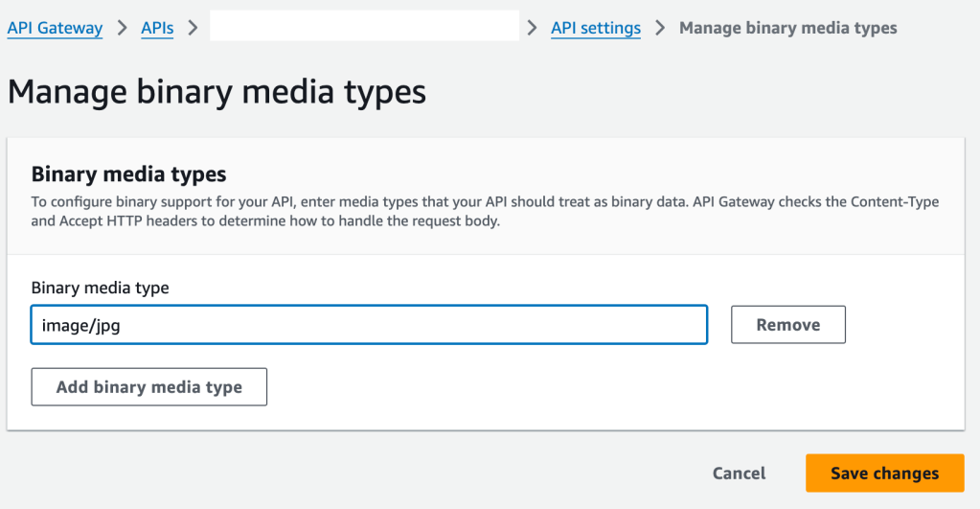Remove the image/jpg media type entry
The height and width of the screenshot is (509, 980).
pos(787,325)
